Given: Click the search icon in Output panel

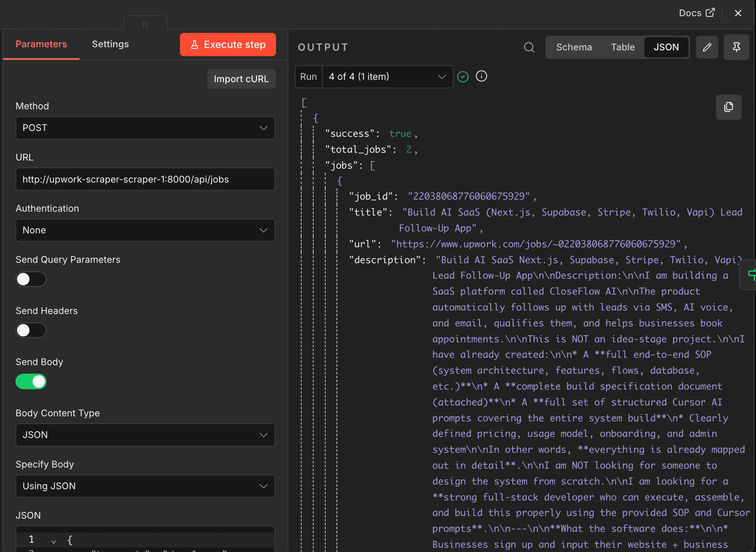Looking at the screenshot, I should click(529, 47).
